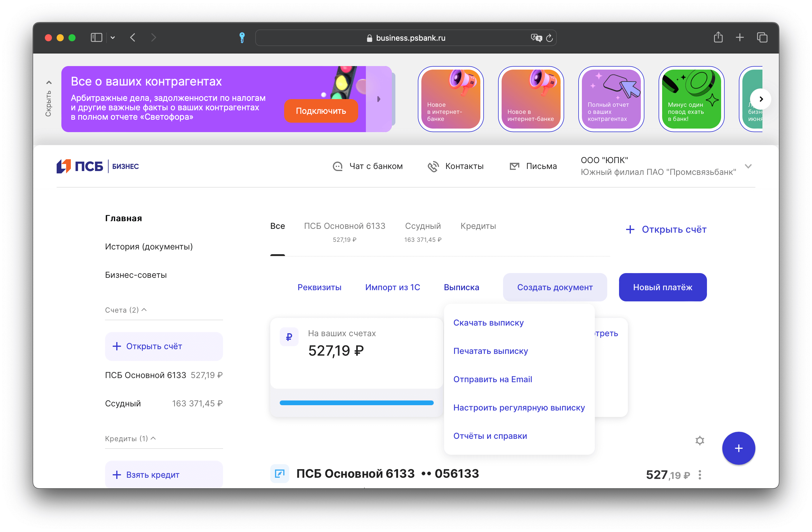The image size is (812, 532).
Task: Open the three-dot menu for ПСБ Основной 6133
Action: click(700, 475)
